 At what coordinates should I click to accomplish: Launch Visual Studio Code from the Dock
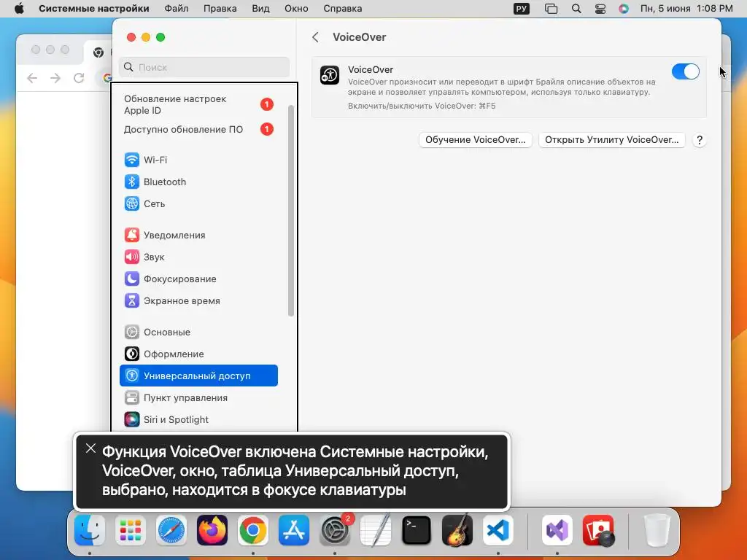(498, 530)
